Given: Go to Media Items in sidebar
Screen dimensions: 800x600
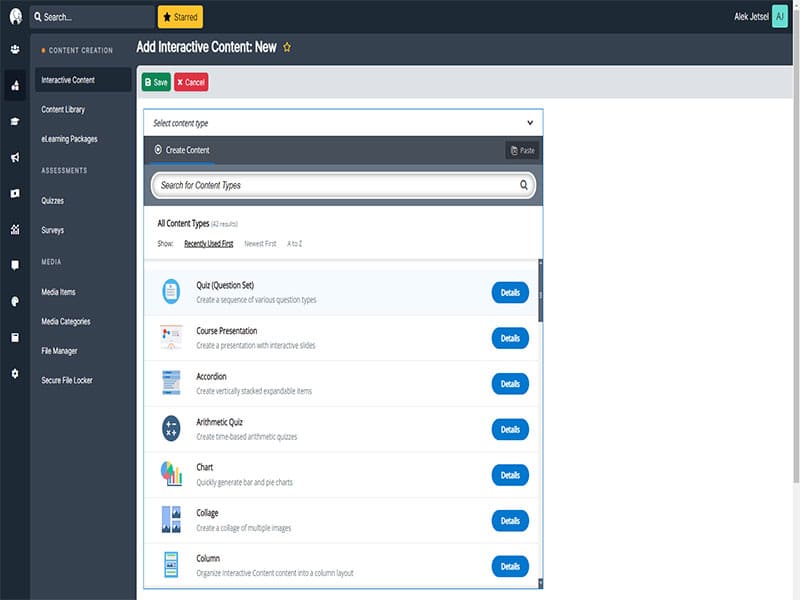Looking at the screenshot, I should pos(58,292).
